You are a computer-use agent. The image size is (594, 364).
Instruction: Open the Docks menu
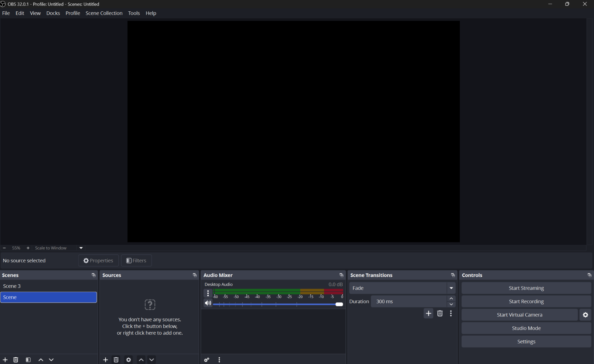coord(53,13)
